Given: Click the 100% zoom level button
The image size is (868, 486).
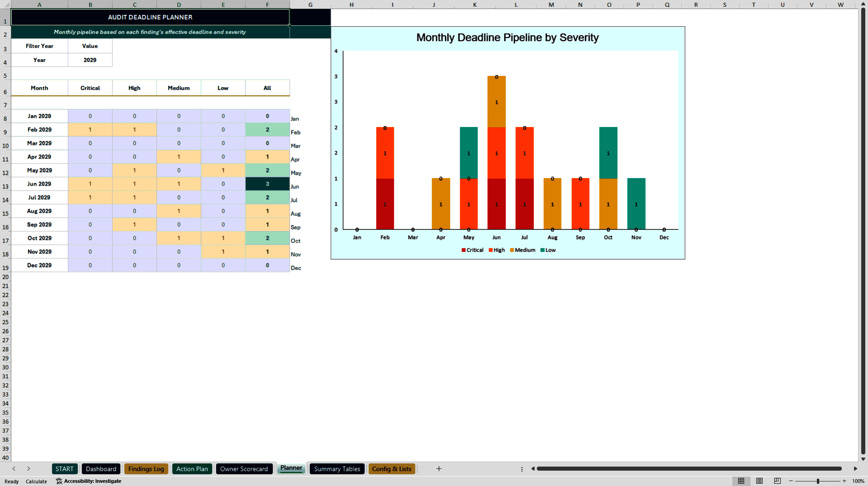Looking at the screenshot, I should [x=858, y=481].
